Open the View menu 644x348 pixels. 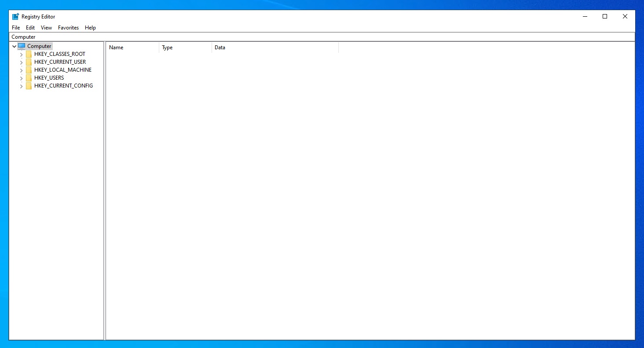46,28
